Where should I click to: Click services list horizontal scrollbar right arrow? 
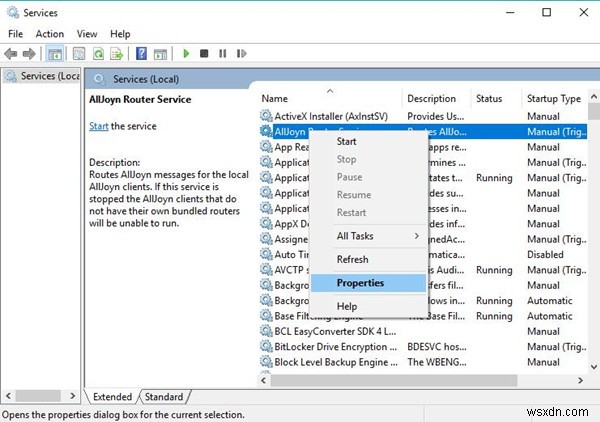(580, 380)
